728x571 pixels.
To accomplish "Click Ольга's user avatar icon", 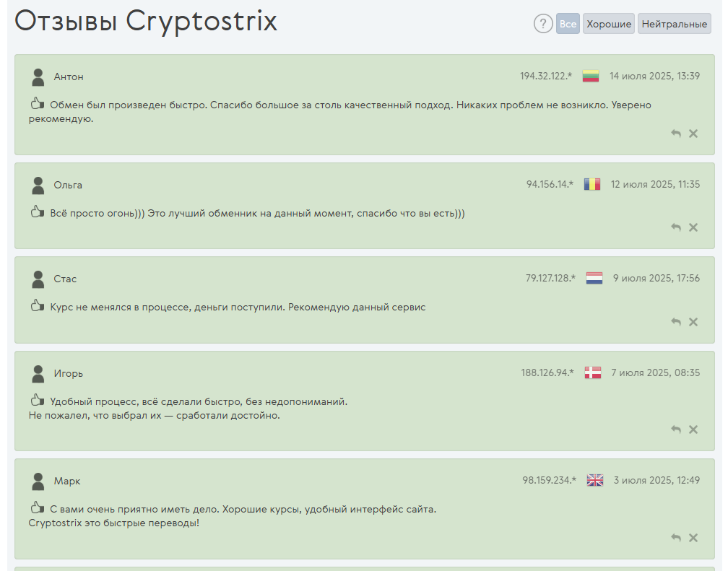I will point(38,186).
